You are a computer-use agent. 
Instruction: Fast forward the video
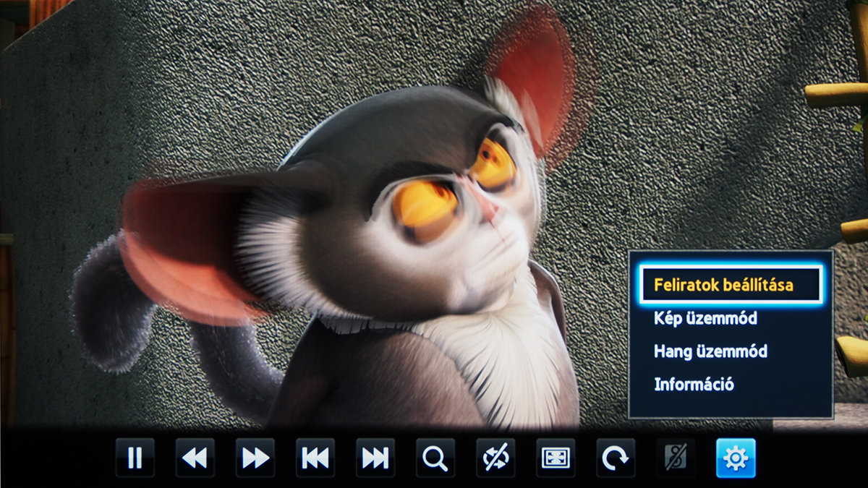[x=255, y=458]
